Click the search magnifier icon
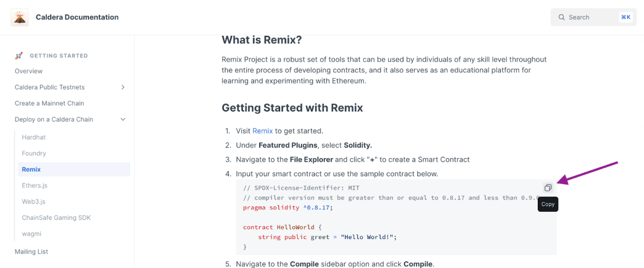644x268 pixels. [562, 17]
